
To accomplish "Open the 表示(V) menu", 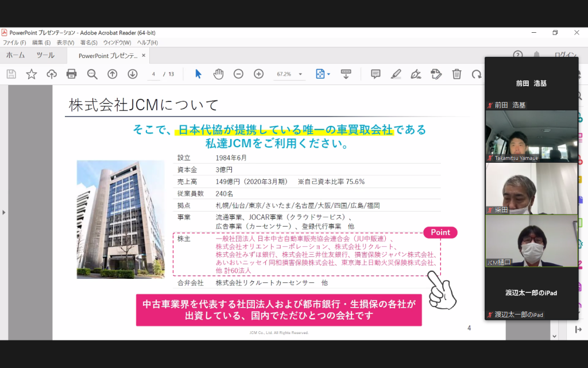I will point(65,43).
